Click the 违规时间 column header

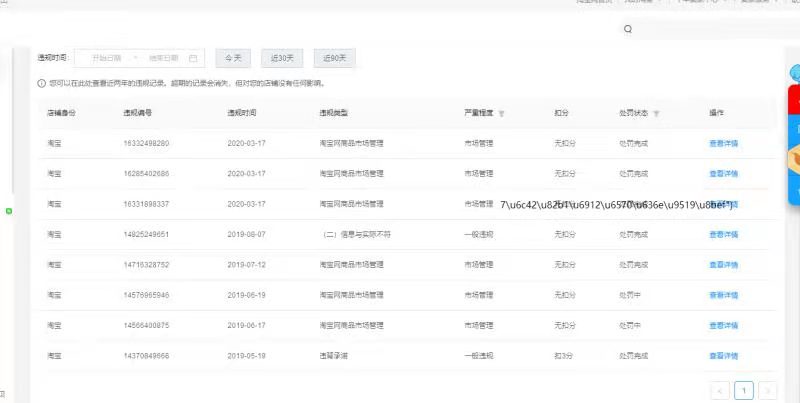point(242,113)
